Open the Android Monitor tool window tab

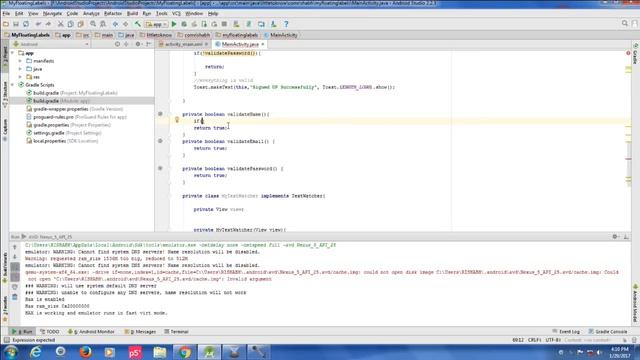tap(91, 331)
